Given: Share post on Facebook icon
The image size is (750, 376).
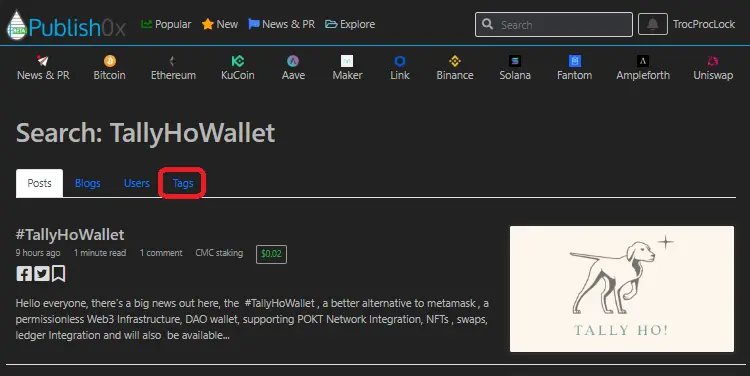Looking at the screenshot, I should 24,274.
